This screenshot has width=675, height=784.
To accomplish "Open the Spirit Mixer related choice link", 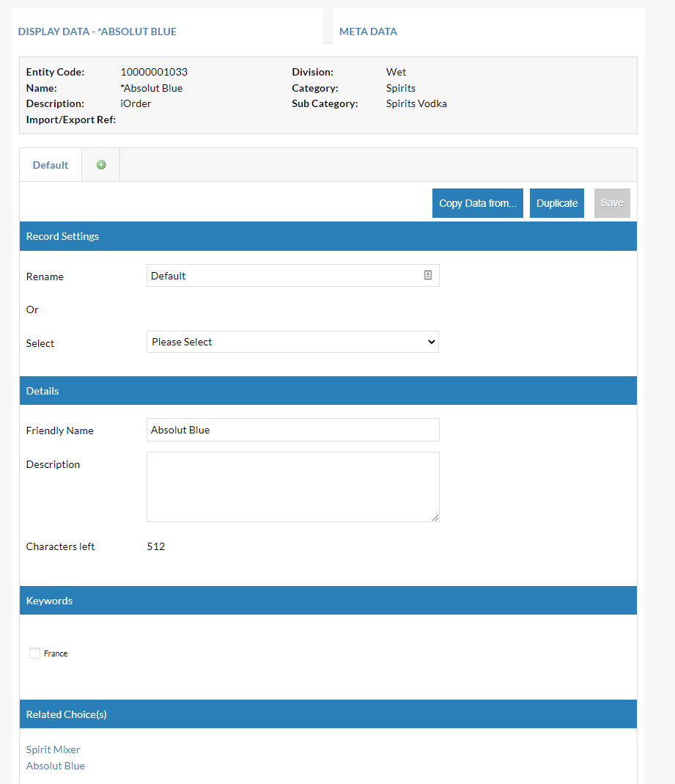I will [54, 750].
